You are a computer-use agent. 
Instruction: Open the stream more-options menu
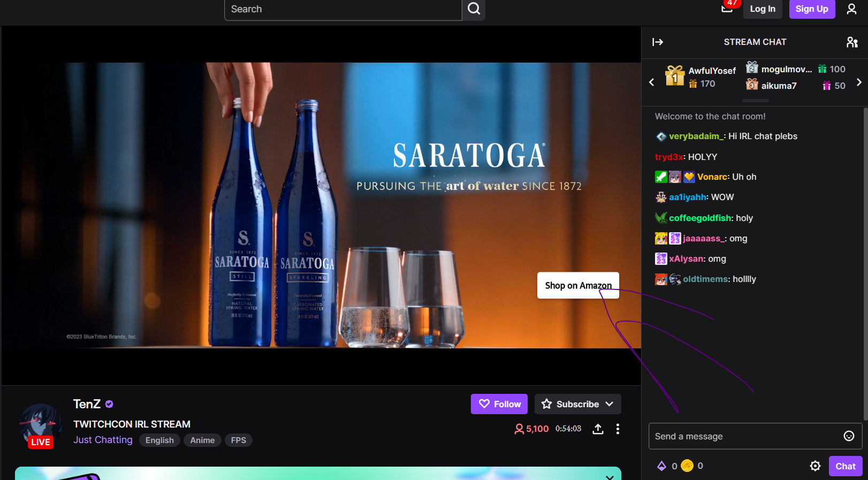(x=618, y=429)
